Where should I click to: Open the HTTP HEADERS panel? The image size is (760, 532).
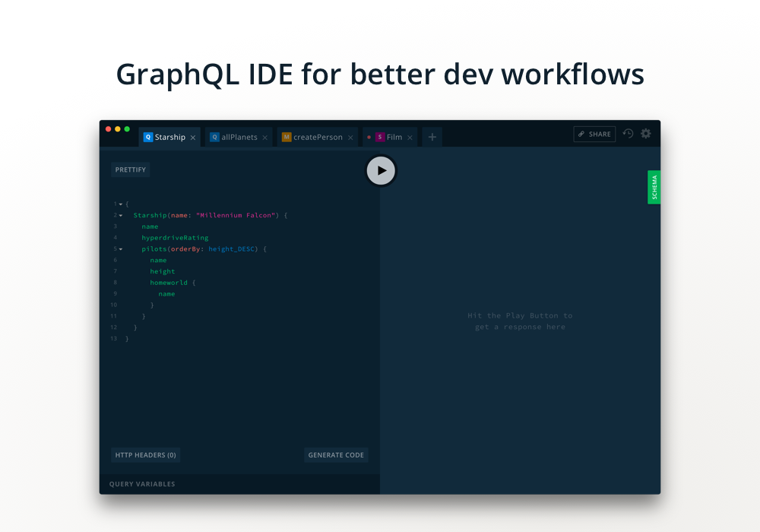pos(145,454)
